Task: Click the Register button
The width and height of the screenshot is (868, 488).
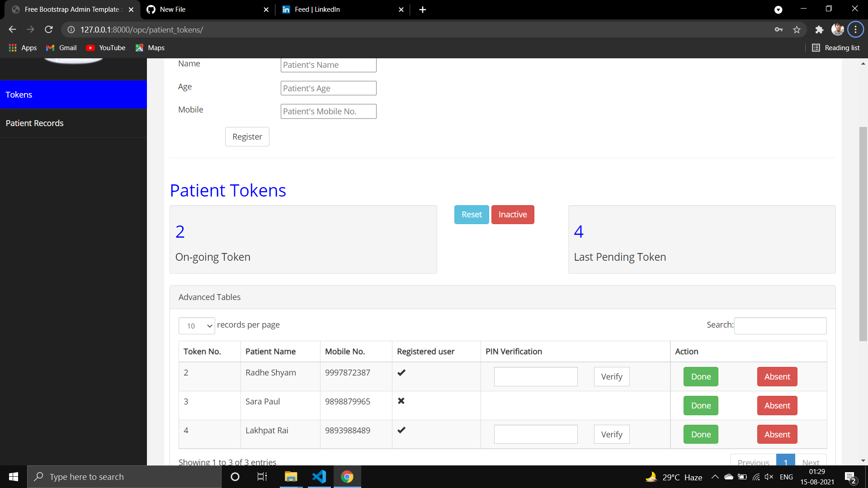Action: (x=247, y=136)
